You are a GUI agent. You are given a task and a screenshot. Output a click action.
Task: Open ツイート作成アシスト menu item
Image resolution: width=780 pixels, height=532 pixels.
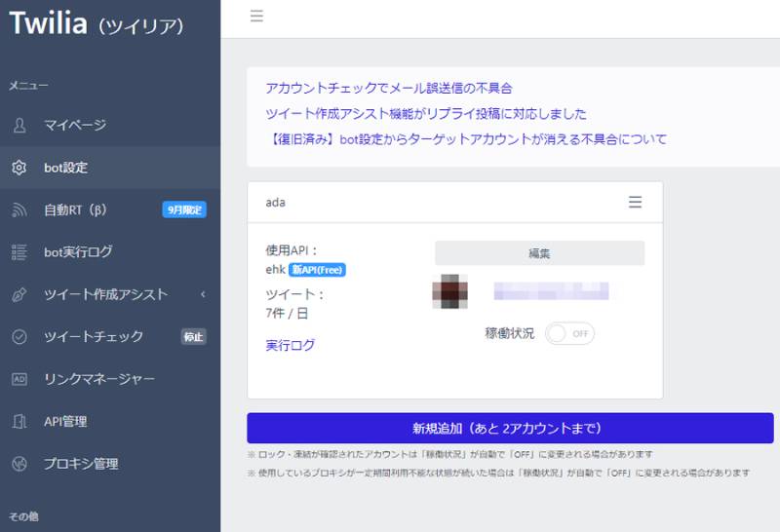click(x=110, y=294)
